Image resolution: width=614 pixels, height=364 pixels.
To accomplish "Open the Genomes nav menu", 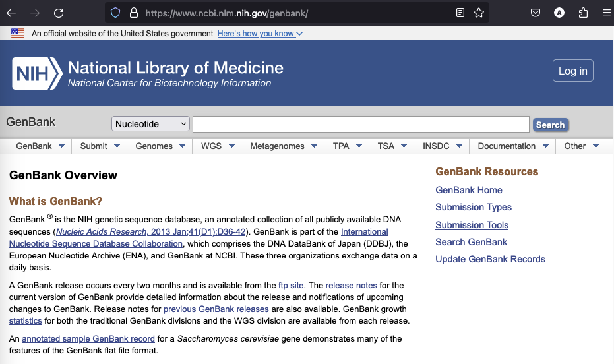I will coord(160,146).
